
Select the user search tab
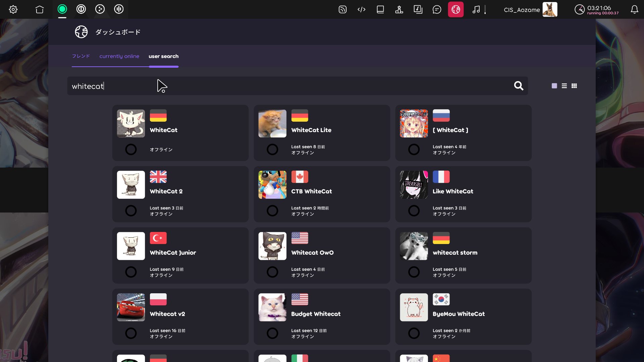[x=164, y=56]
